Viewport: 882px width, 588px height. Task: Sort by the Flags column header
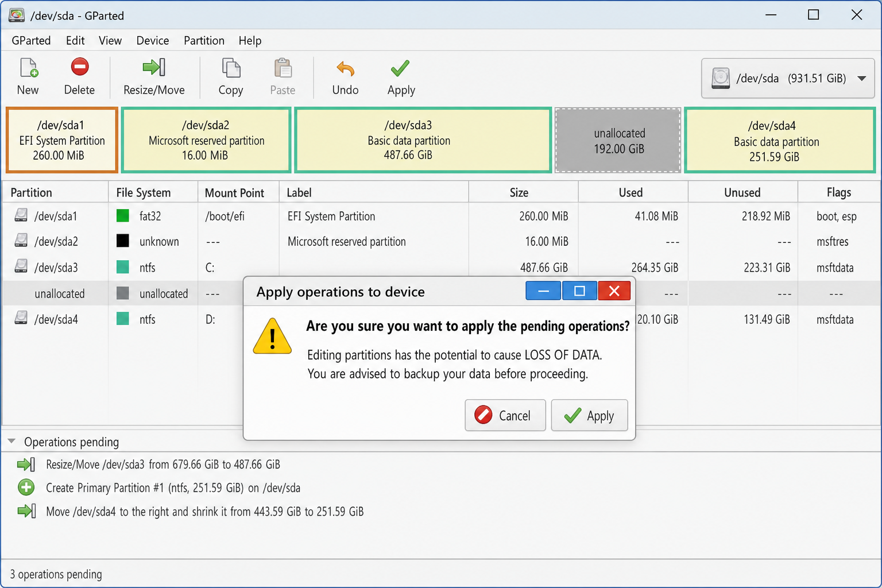coord(839,192)
